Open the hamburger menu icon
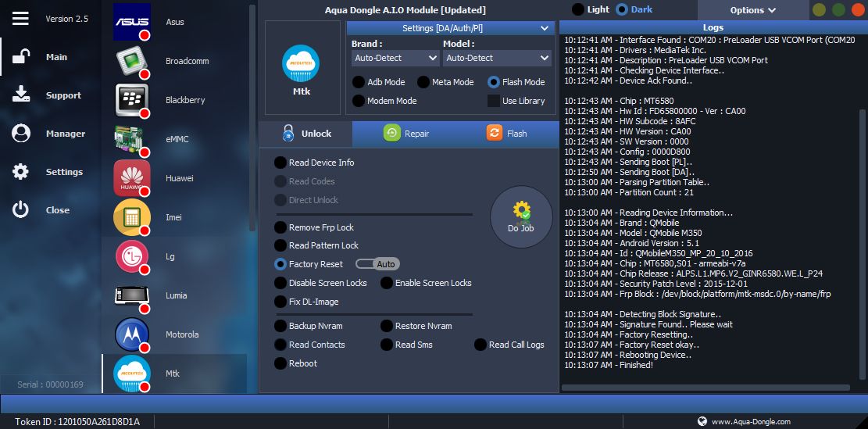 pos(20,18)
